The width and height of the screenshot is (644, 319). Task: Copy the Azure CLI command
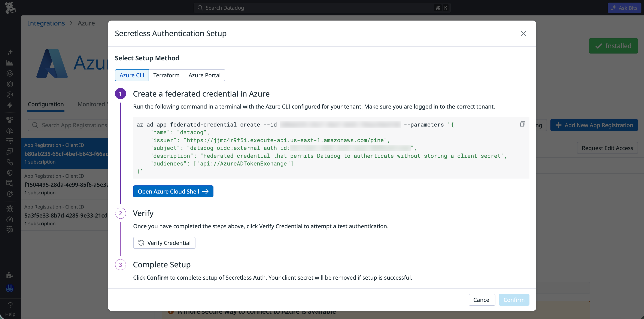(522, 124)
